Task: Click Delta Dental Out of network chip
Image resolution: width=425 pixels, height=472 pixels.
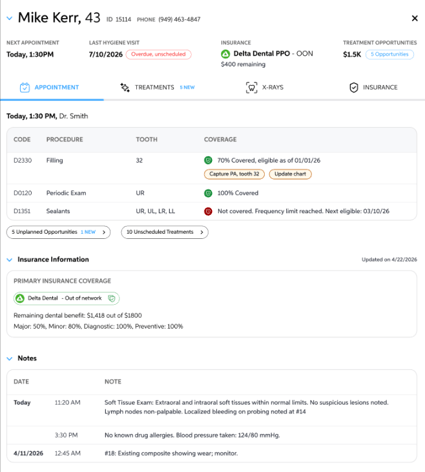Action: coord(66,298)
